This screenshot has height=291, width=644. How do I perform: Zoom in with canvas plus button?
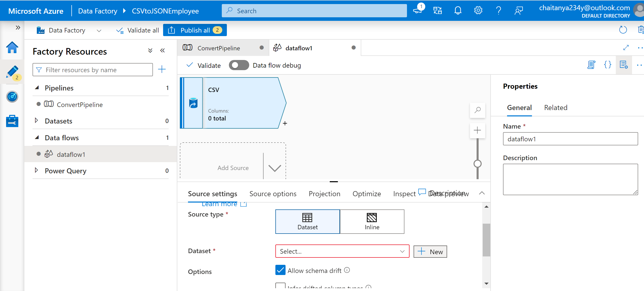pyautogui.click(x=478, y=130)
